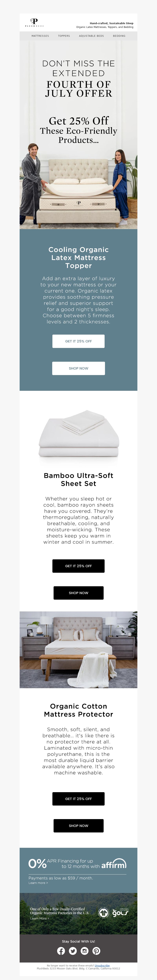
Task: Click the PlushBeds logo at top
Action: click(x=34, y=22)
